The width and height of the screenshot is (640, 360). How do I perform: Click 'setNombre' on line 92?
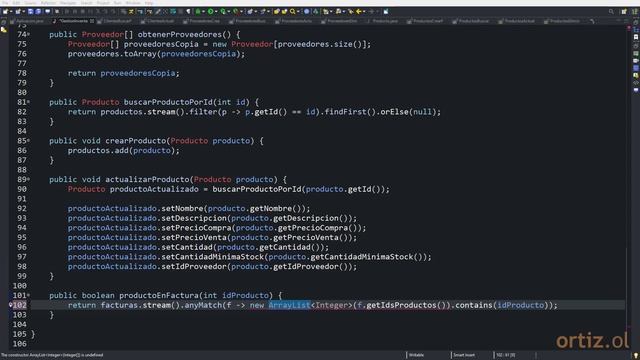coord(182,209)
